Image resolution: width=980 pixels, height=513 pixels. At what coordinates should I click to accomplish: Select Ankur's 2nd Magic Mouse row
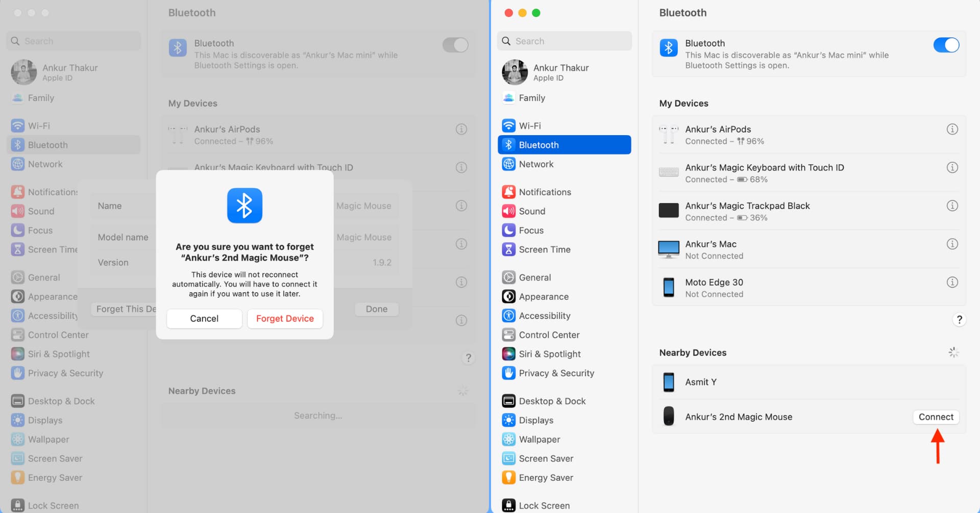pyautogui.click(x=809, y=417)
